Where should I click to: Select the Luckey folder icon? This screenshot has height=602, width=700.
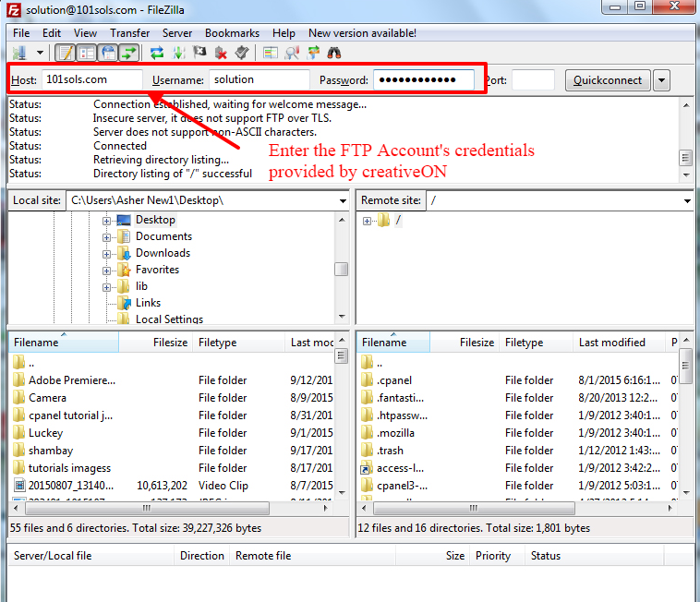[18, 432]
